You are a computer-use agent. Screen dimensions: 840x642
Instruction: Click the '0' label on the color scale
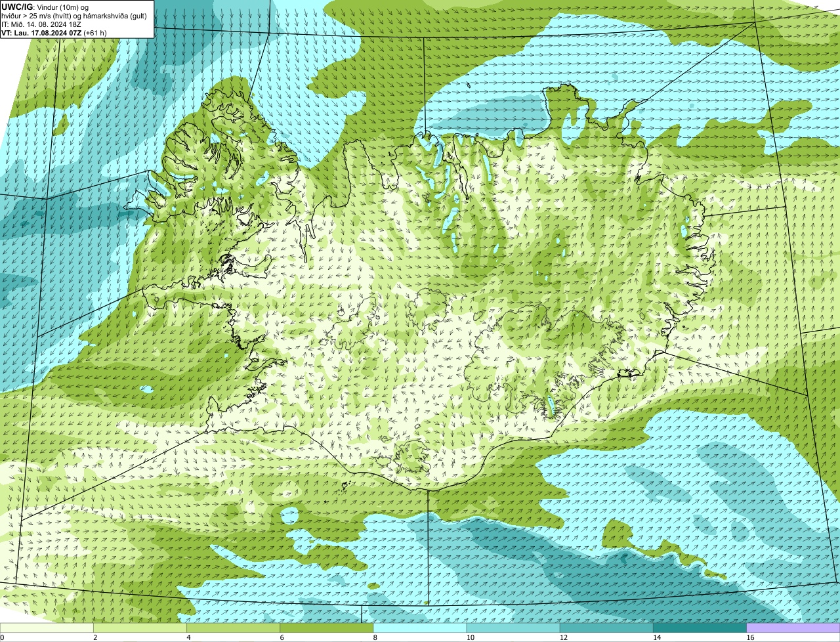[x=2, y=637]
